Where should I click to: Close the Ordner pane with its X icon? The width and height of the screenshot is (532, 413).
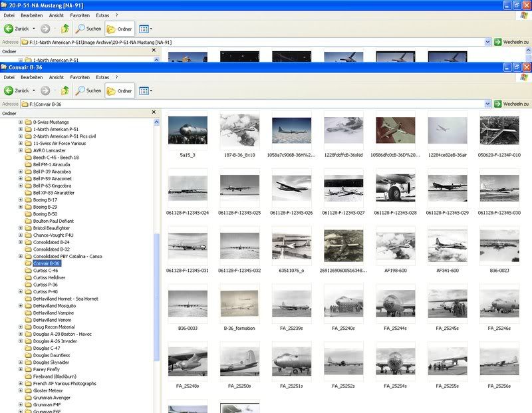pos(154,114)
